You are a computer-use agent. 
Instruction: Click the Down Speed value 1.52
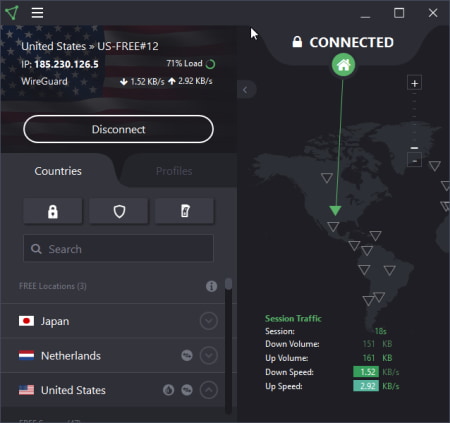[x=366, y=372]
